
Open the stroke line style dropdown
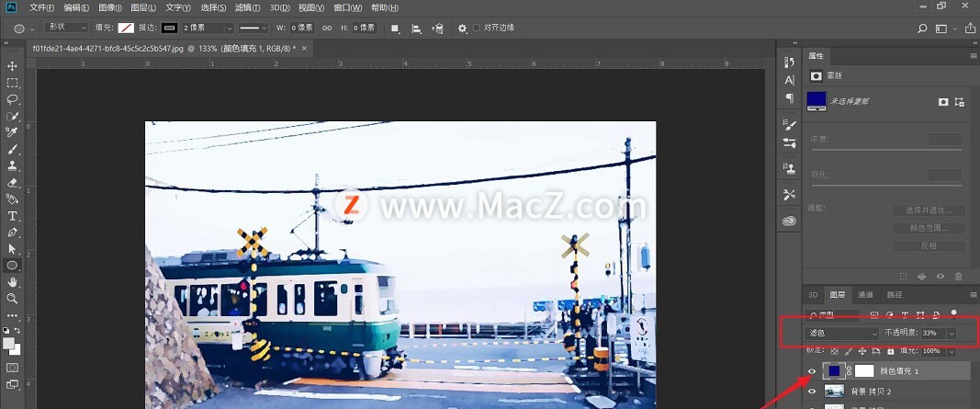(x=253, y=28)
